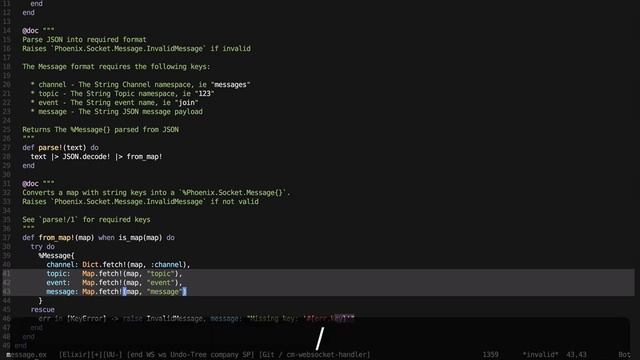This screenshot has height=360, width=640.
Task: Click the 'topic:' key in Message struct
Action: tap(58, 273)
